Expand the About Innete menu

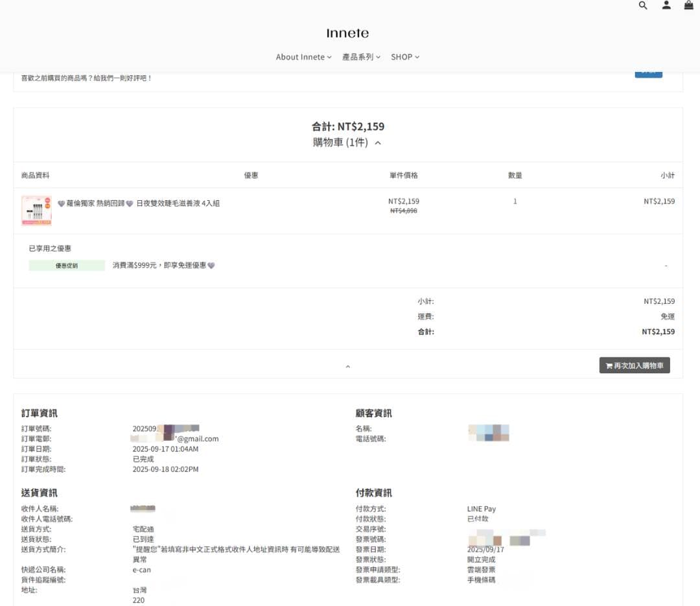point(303,57)
